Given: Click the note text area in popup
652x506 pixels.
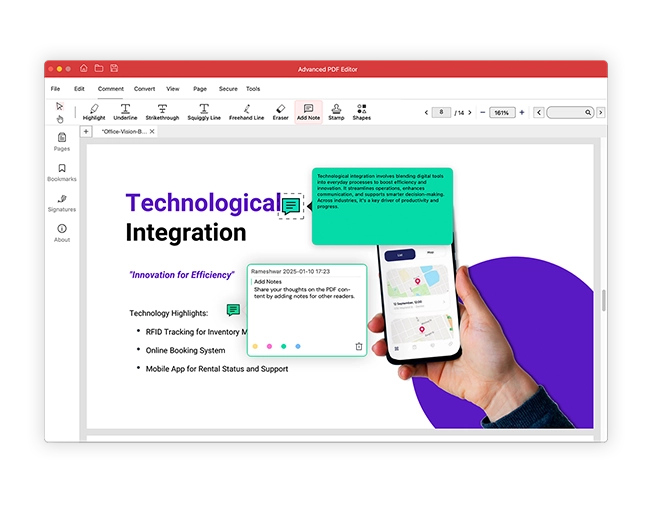Looking at the screenshot, I should pos(307,309).
